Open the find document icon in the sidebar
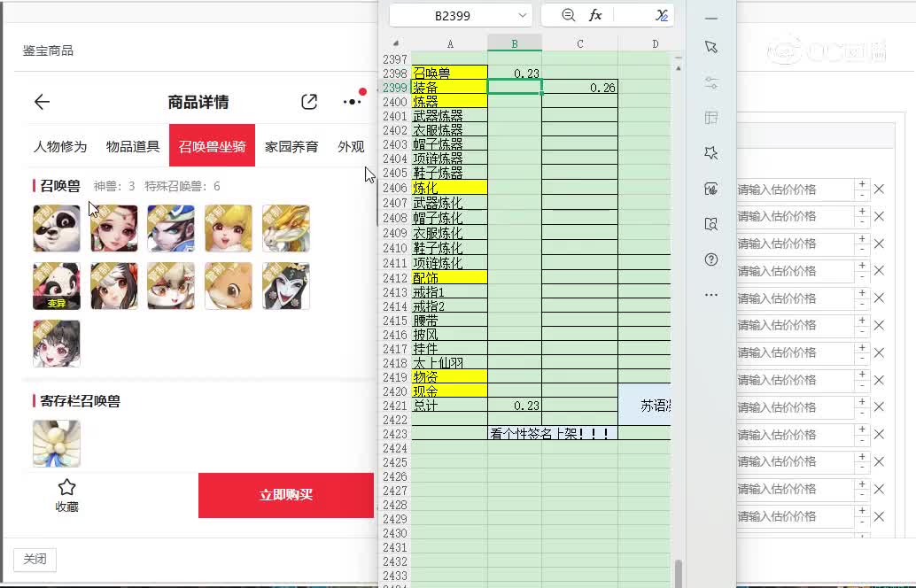This screenshot has width=916, height=588. [x=711, y=224]
